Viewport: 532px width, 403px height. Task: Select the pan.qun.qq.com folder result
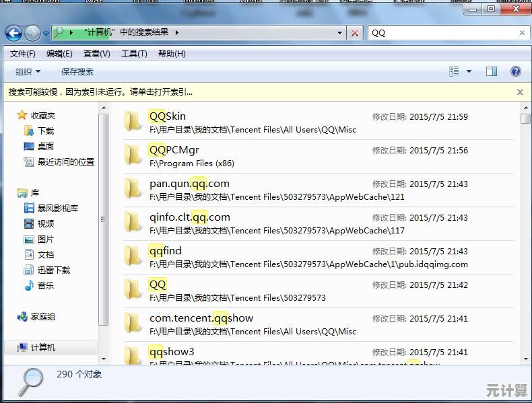point(319,190)
